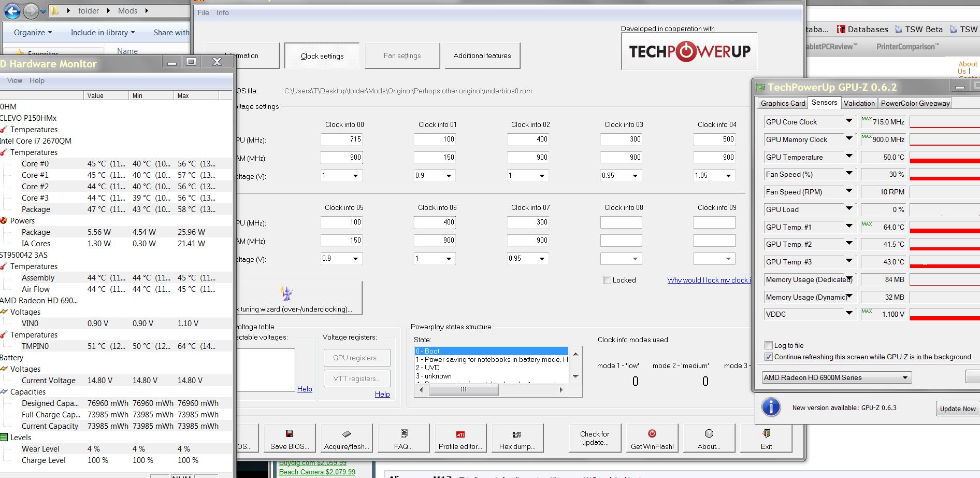Launch the ATI Profile editor button

click(460, 438)
